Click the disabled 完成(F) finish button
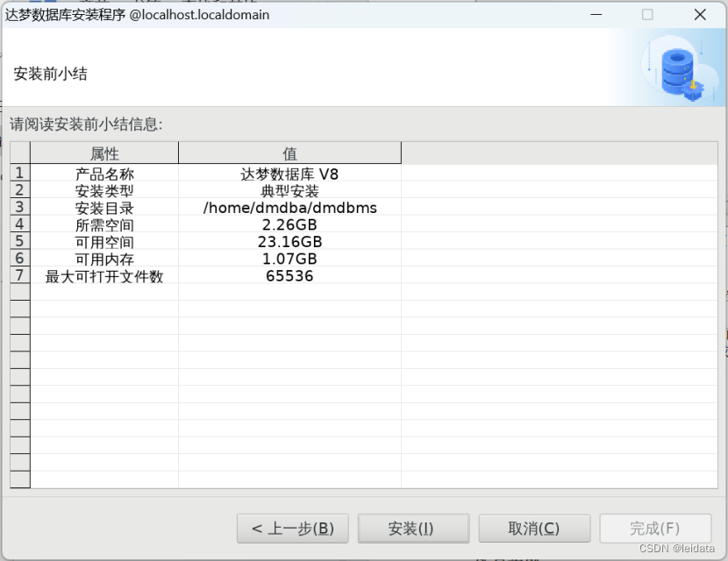The width and height of the screenshot is (728, 561). click(655, 528)
